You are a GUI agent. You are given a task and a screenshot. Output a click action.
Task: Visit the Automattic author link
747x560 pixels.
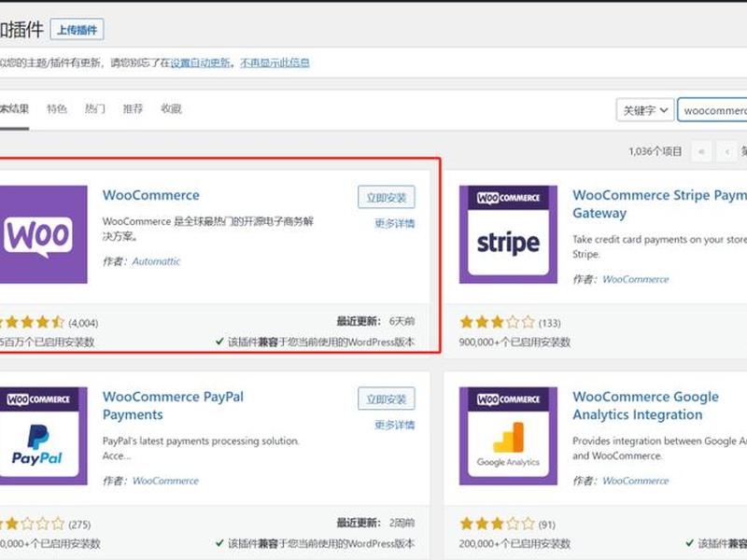click(x=156, y=261)
